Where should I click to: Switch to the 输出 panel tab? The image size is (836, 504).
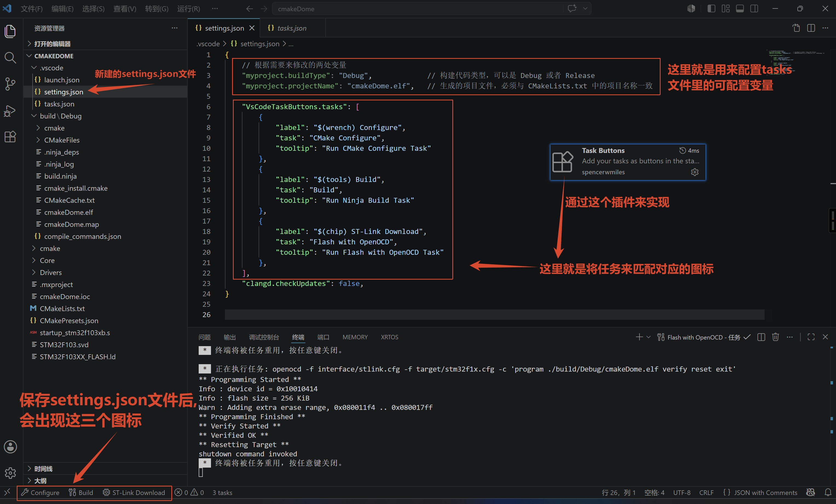point(230,337)
